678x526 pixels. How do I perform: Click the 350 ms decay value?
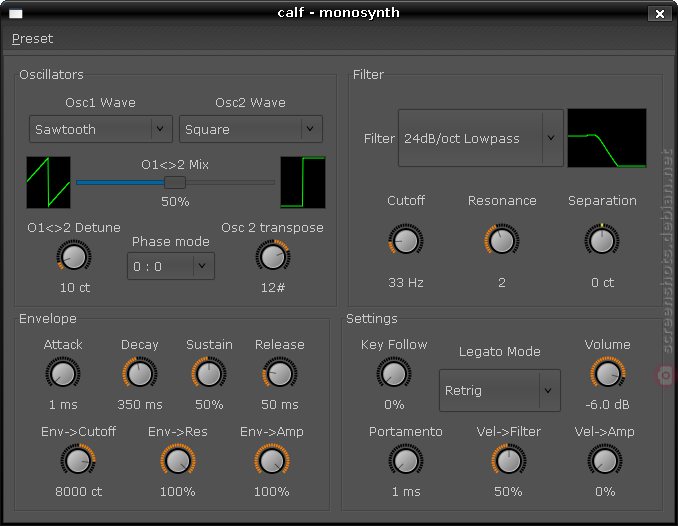click(140, 405)
